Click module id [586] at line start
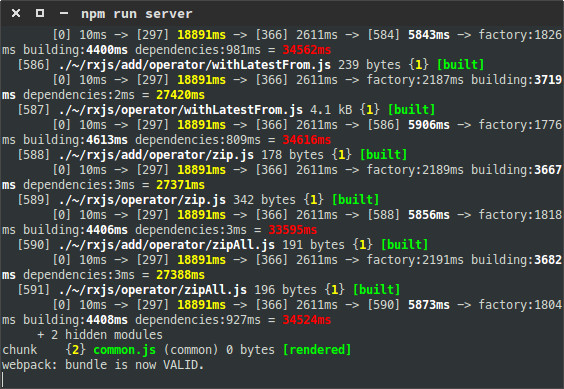564x389 pixels. coord(34,65)
